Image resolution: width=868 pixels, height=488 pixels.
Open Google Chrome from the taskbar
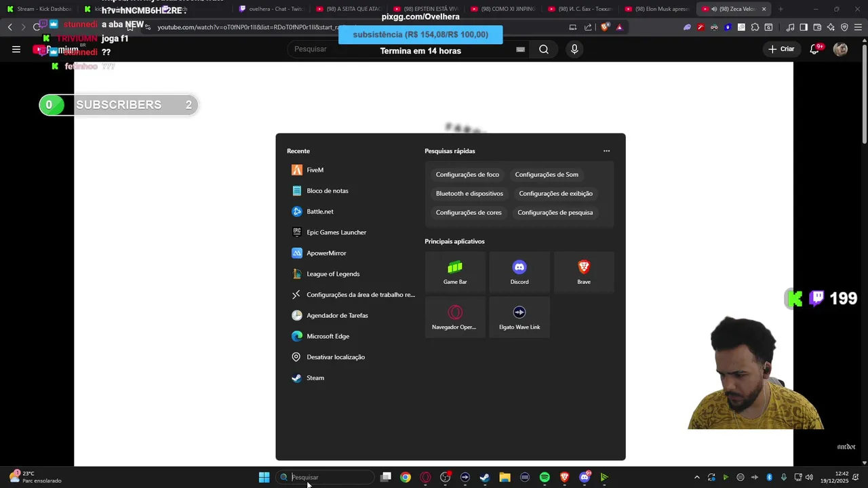point(406,477)
